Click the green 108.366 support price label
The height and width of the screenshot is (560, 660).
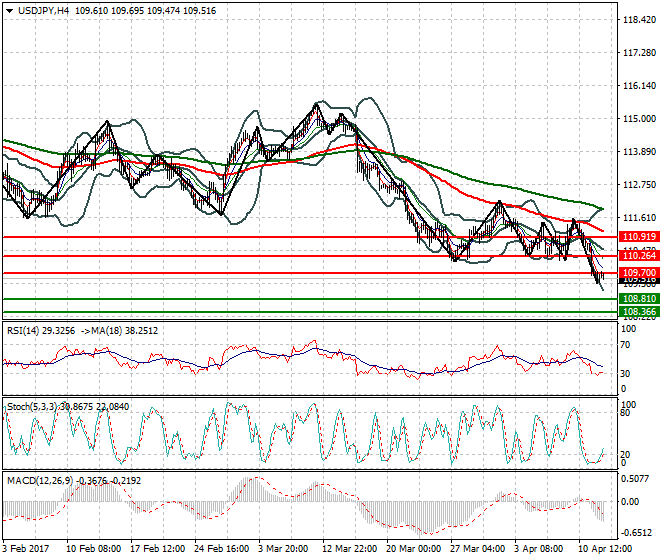click(x=638, y=312)
